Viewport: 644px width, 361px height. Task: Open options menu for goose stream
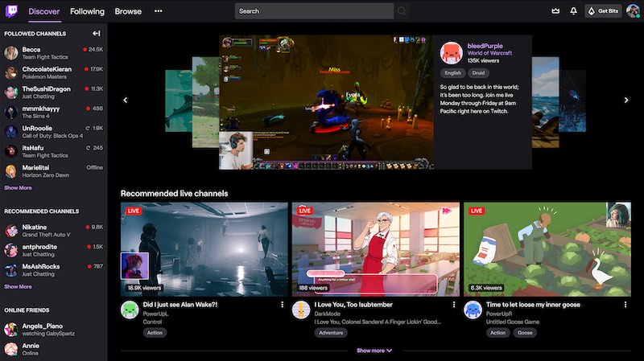coord(625,305)
